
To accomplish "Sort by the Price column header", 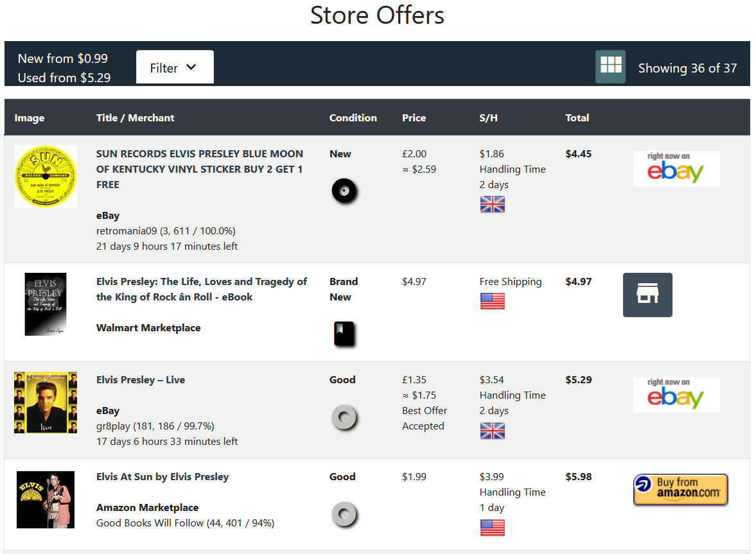I will [414, 117].
